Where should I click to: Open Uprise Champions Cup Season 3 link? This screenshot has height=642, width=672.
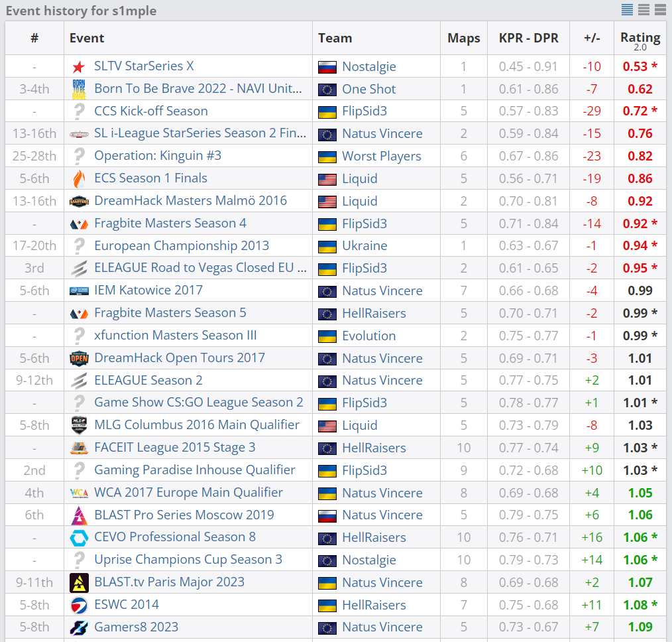[188, 560]
